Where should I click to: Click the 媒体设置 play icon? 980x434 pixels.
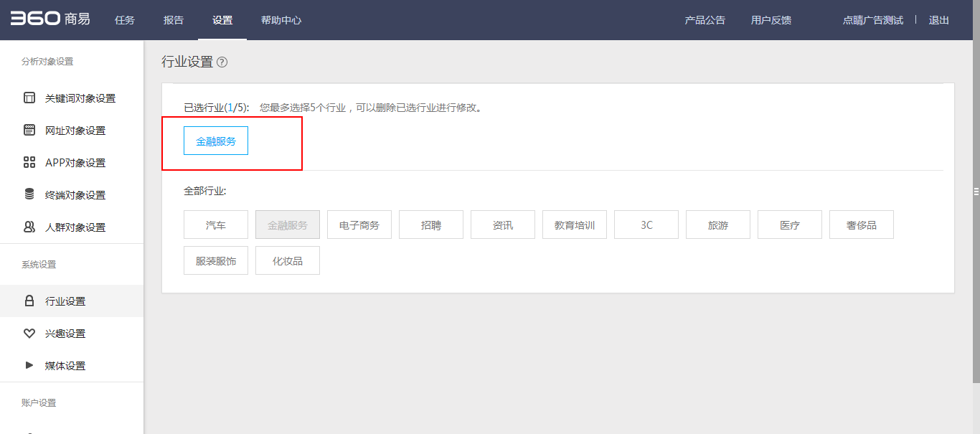click(29, 365)
